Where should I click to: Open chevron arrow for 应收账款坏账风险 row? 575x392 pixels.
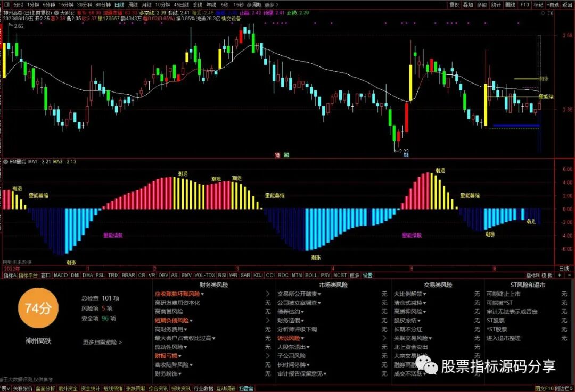coord(268,294)
